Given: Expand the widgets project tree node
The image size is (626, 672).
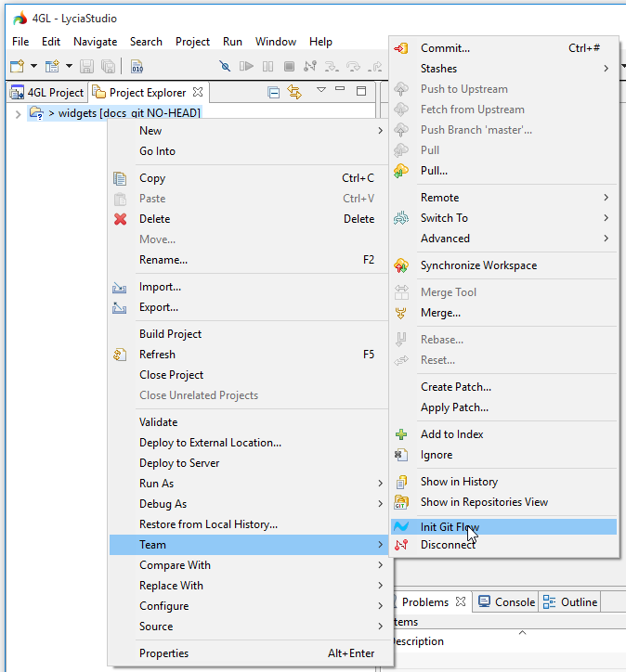Looking at the screenshot, I should point(18,113).
